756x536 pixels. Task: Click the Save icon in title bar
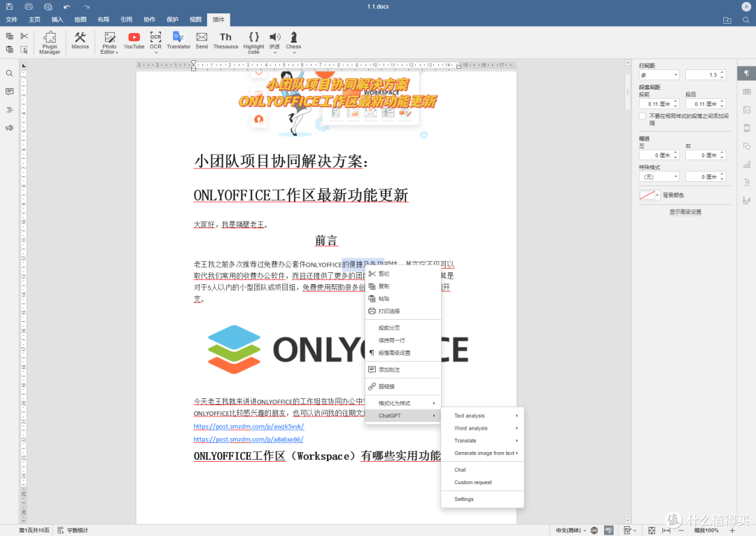[9, 6]
